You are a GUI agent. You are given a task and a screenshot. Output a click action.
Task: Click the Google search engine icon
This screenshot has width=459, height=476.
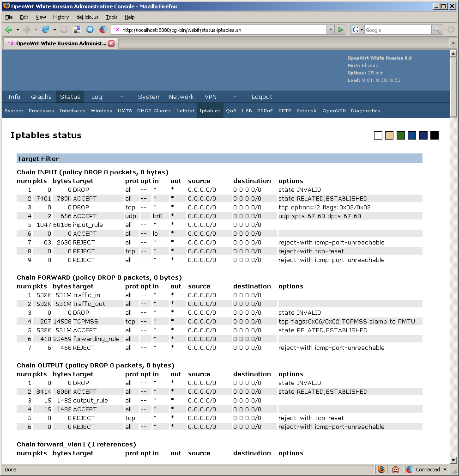coord(355,30)
